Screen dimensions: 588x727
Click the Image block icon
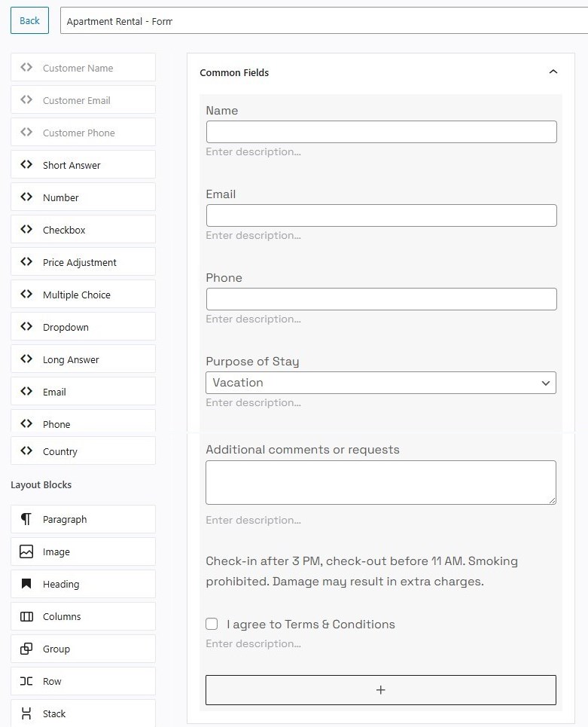[26, 551]
